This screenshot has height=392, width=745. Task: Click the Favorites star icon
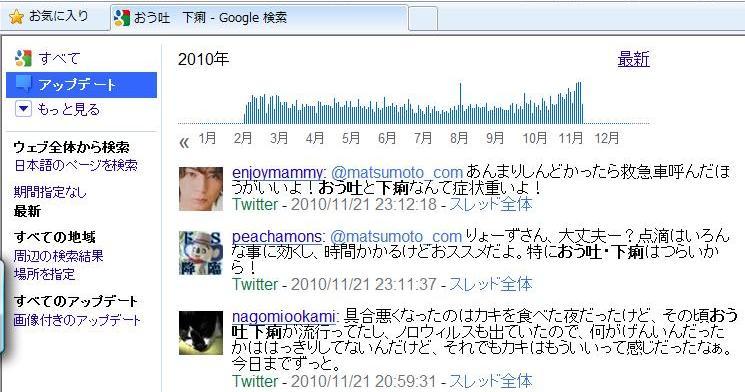tap(16, 18)
